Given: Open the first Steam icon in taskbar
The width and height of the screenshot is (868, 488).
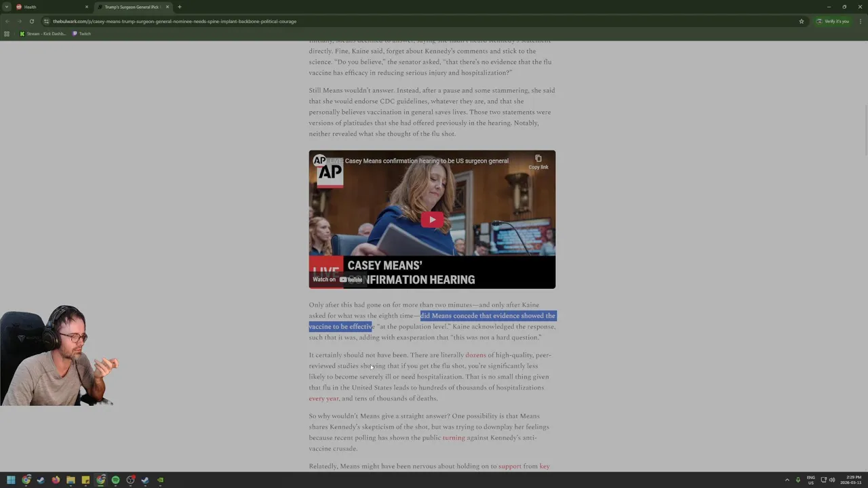Looking at the screenshot, I should tap(41, 480).
